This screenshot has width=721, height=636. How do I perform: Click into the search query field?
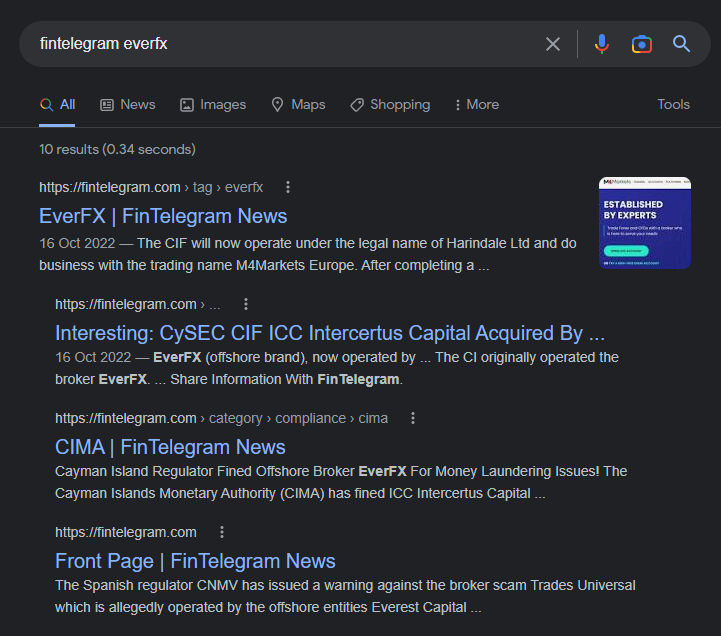[x=280, y=44]
